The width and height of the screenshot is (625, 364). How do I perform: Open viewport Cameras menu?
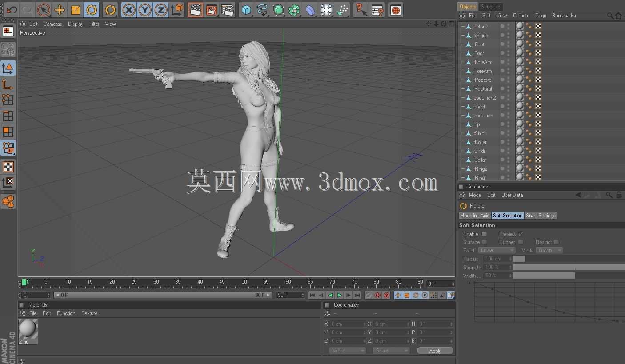tap(52, 24)
